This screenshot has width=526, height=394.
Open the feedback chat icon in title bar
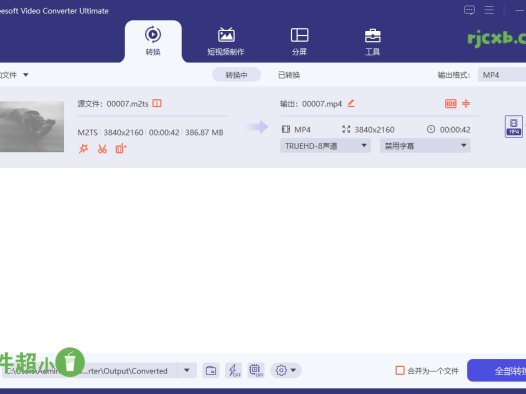[x=469, y=10]
